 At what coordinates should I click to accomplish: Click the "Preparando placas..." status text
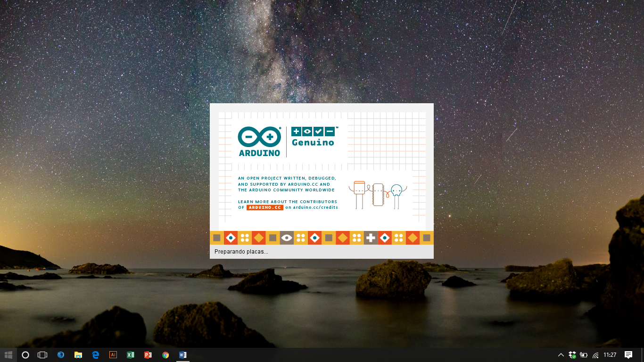(241, 252)
